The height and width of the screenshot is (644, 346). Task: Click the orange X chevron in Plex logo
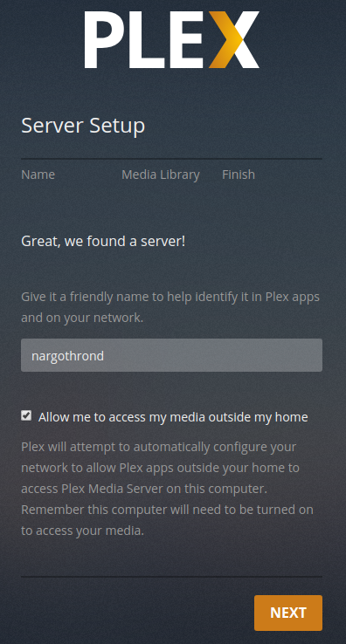[225, 39]
